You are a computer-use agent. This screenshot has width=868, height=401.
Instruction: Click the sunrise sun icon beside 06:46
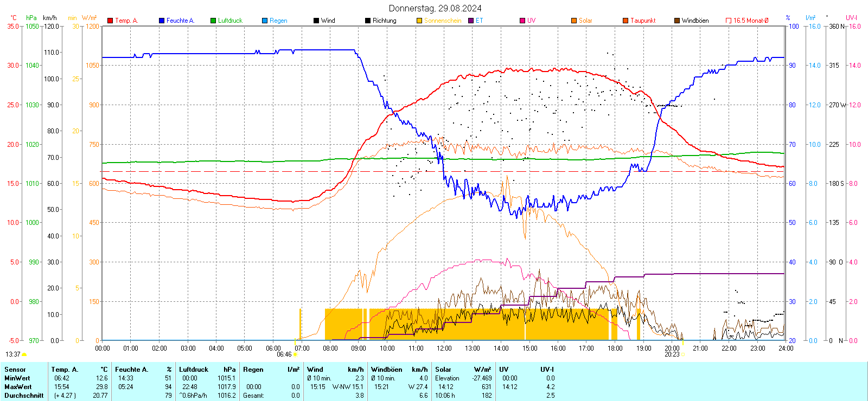(296, 355)
